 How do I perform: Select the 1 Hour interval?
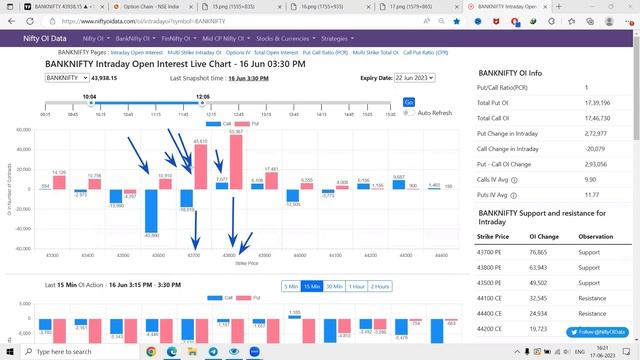(356, 287)
